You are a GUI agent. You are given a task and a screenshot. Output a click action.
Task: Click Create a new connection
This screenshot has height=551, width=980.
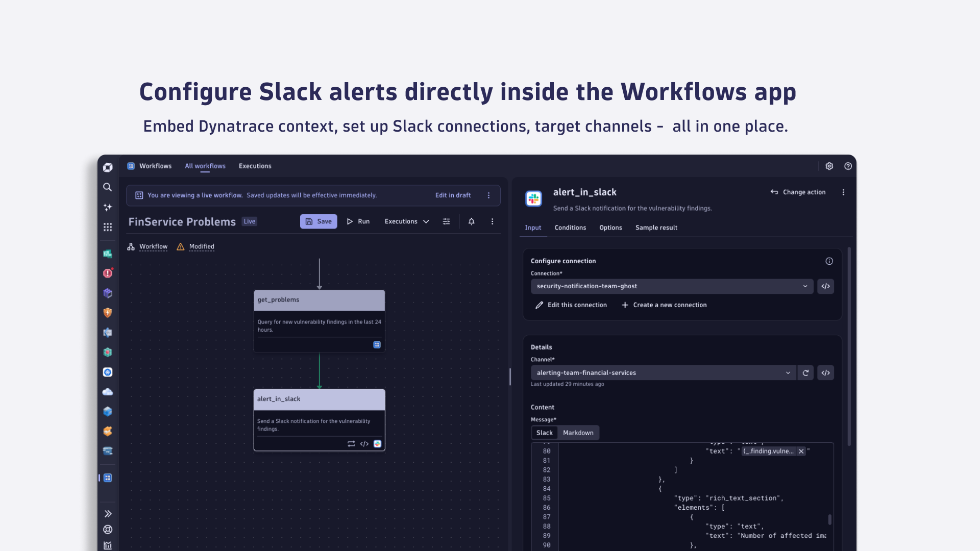click(664, 305)
